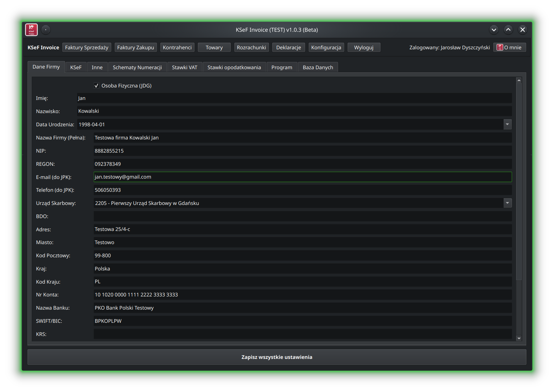Viewport: 554px width, 392px height.
Task: Click the title bar up-chevron maximize icon
Action: pyautogui.click(x=508, y=30)
